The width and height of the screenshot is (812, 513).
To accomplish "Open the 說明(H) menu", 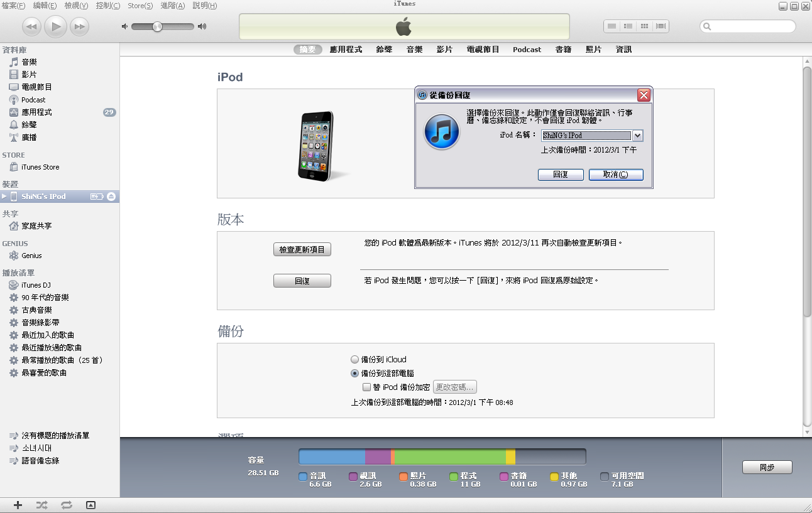I will [205, 6].
